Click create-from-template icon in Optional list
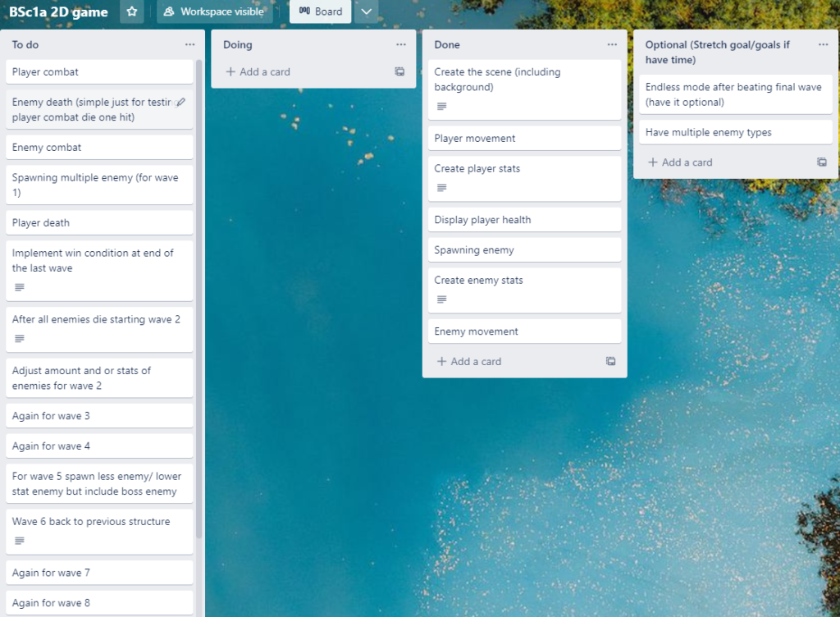Image resolution: width=840 pixels, height=617 pixels. pyautogui.click(x=822, y=162)
